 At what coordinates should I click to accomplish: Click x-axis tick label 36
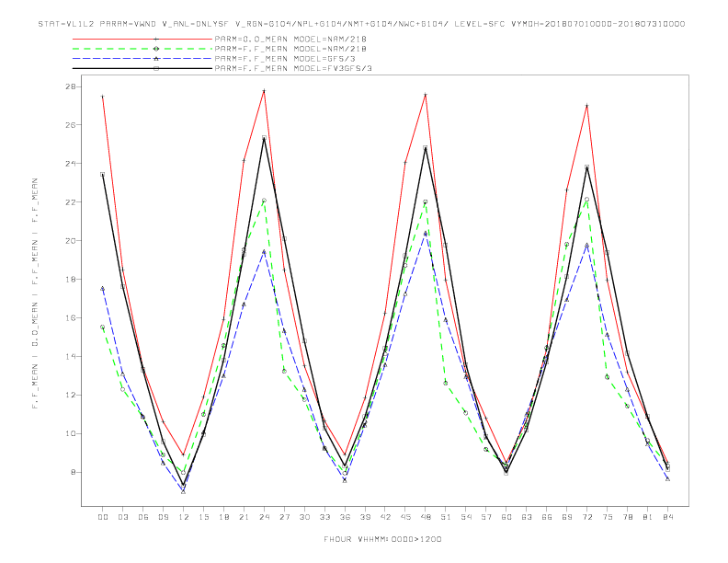click(345, 517)
